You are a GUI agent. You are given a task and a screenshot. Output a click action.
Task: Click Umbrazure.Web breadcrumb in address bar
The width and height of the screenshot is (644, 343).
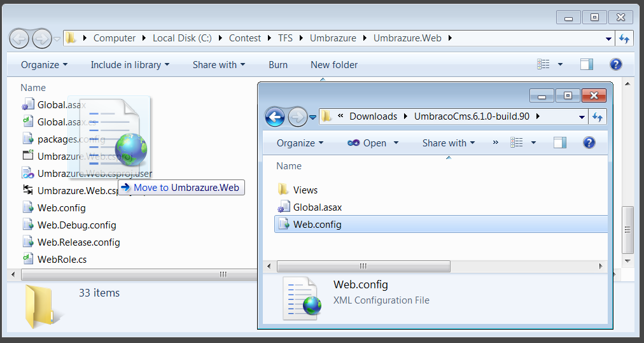click(407, 38)
